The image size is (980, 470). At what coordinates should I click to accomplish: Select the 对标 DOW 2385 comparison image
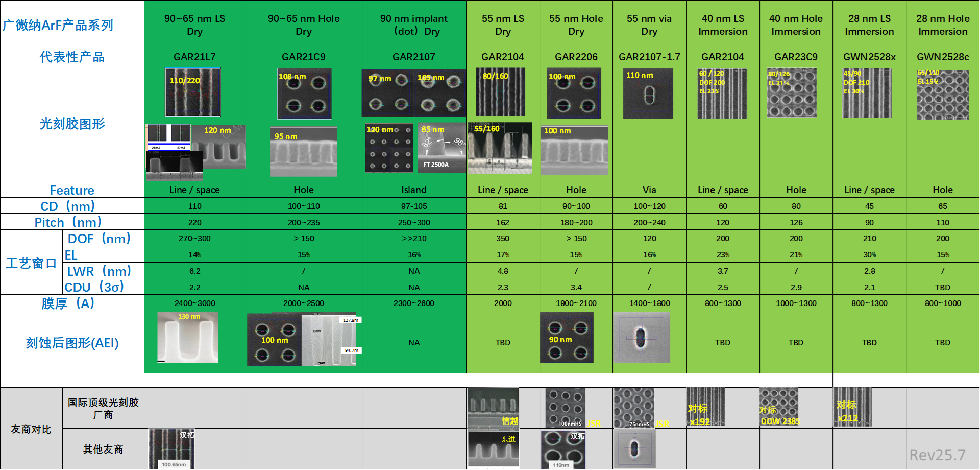pyautogui.click(x=778, y=407)
